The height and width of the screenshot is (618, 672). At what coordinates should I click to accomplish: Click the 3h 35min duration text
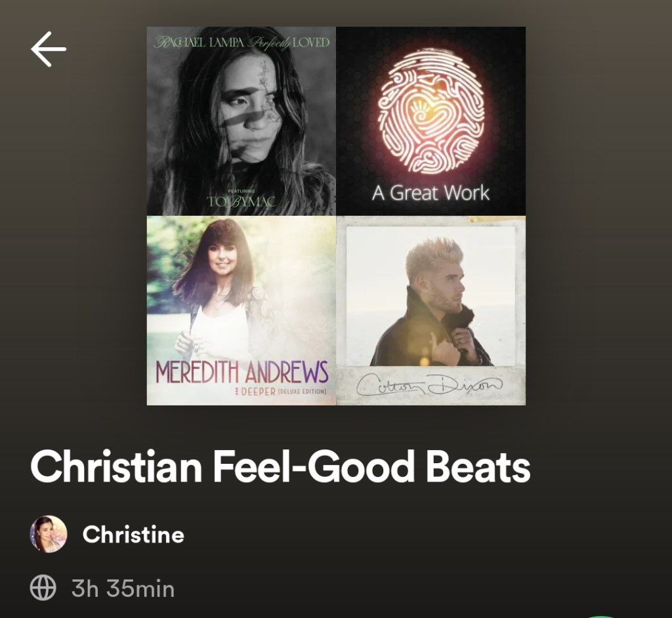[123, 588]
